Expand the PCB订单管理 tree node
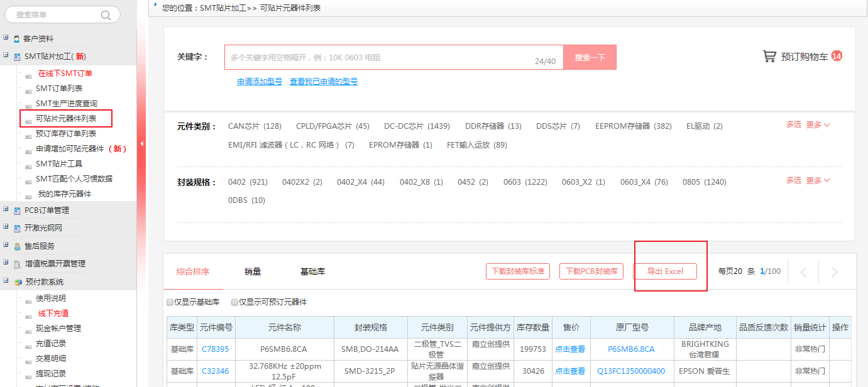This screenshot has width=868, height=387. [x=6, y=210]
